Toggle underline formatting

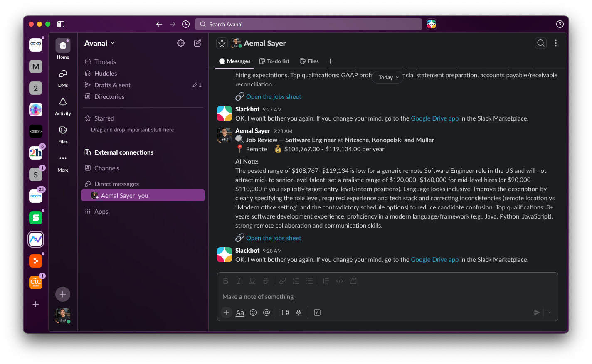pyautogui.click(x=252, y=281)
